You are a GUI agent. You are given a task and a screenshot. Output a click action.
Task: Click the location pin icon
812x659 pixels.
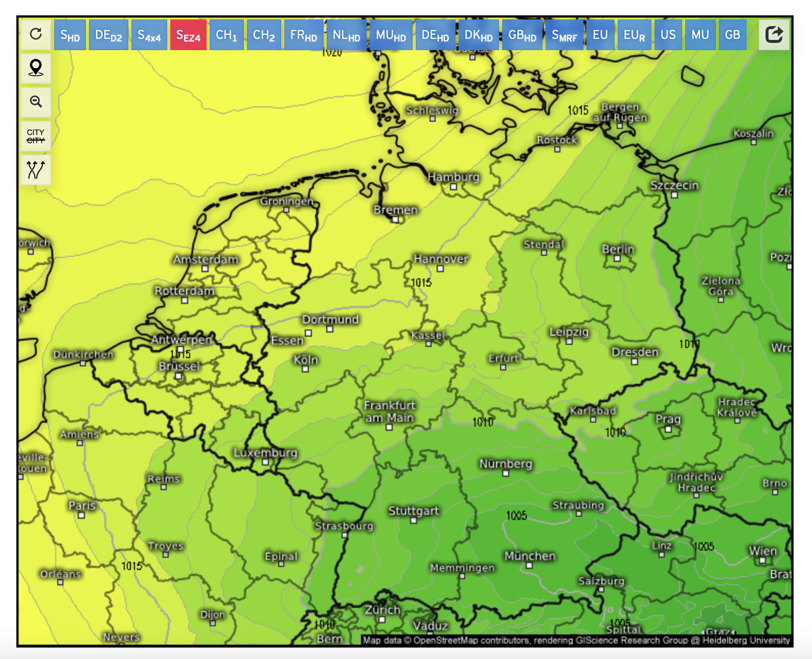[36, 68]
